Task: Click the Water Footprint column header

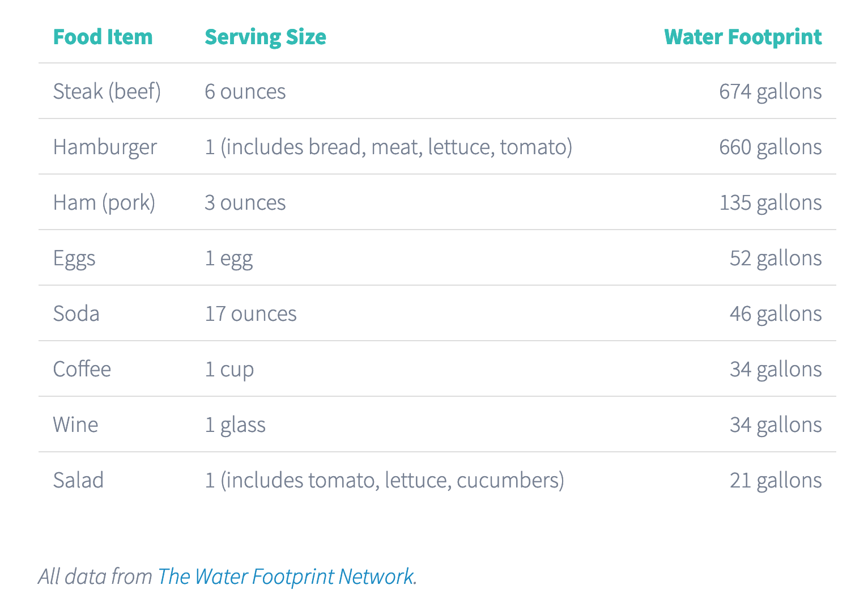Action: point(742,37)
